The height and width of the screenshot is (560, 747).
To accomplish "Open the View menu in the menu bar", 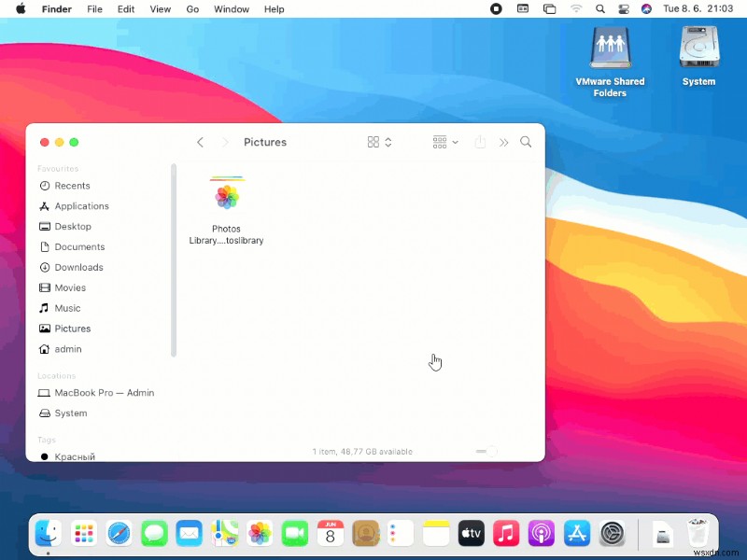I will 160,9.
